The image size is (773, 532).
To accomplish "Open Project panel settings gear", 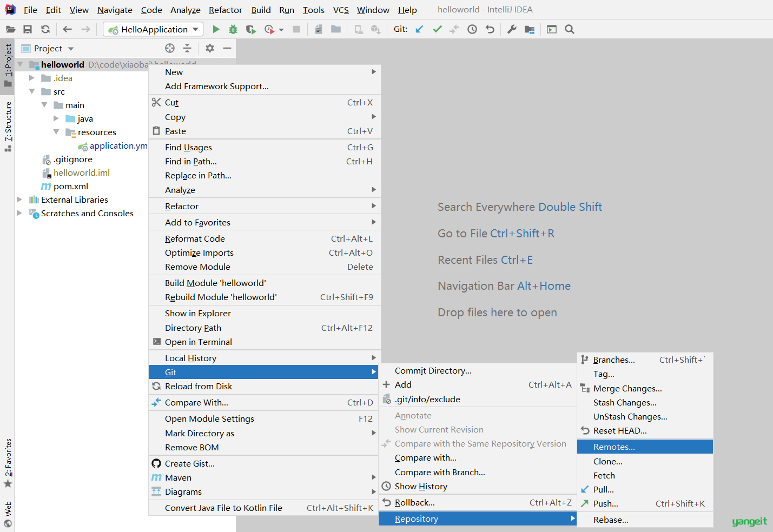I will tap(210, 48).
